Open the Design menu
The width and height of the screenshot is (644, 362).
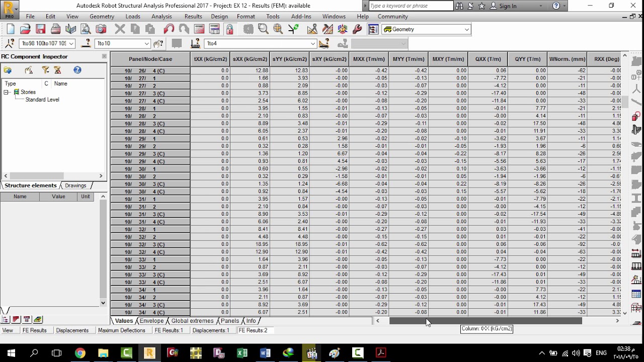219,17
